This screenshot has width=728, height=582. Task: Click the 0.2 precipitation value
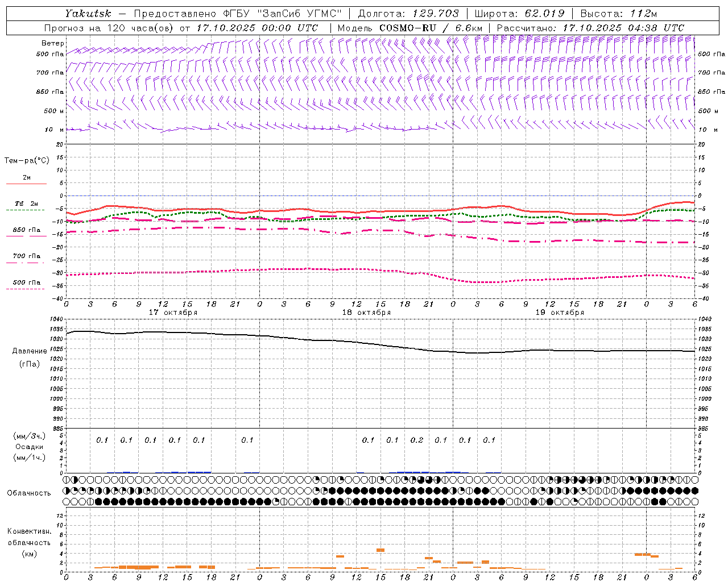417,440
